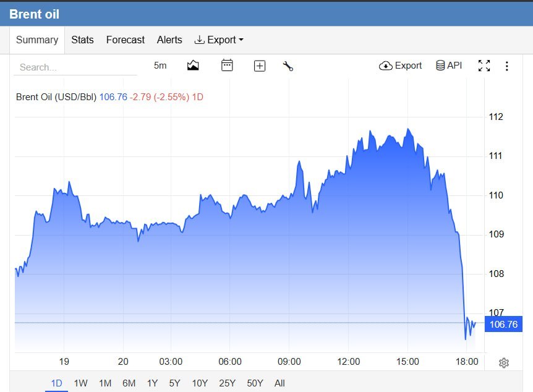Select the 1W time range
Image resolution: width=533 pixels, height=392 pixels.
point(80,383)
